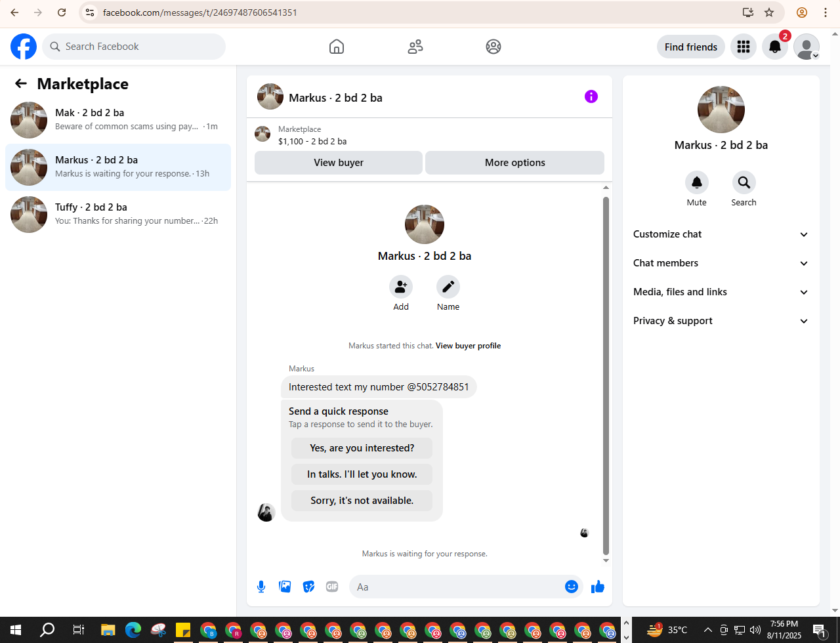Click the $1,100 listing thumbnail under header

(262, 134)
